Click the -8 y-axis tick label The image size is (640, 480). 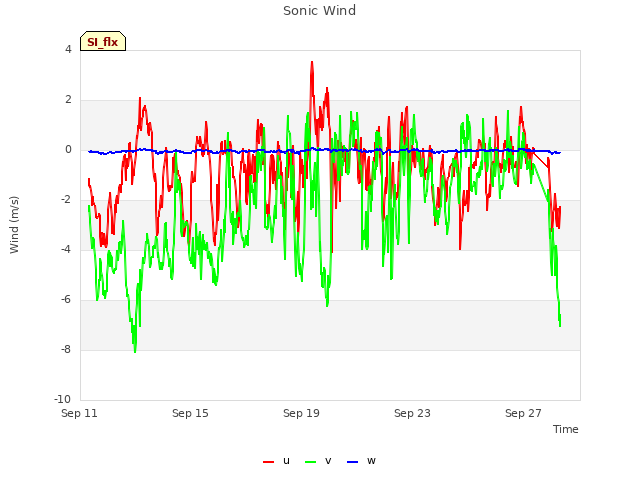pyautogui.click(x=66, y=350)
